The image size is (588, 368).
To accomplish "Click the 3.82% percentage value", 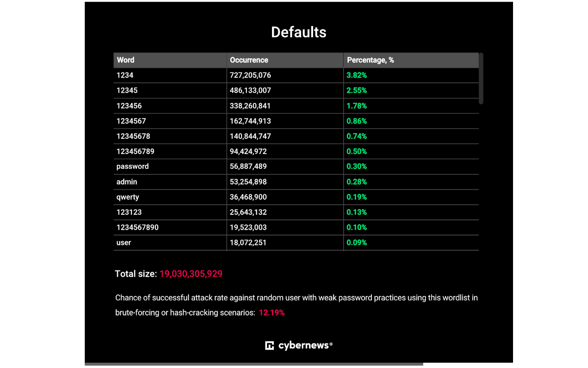I will 357,75.
